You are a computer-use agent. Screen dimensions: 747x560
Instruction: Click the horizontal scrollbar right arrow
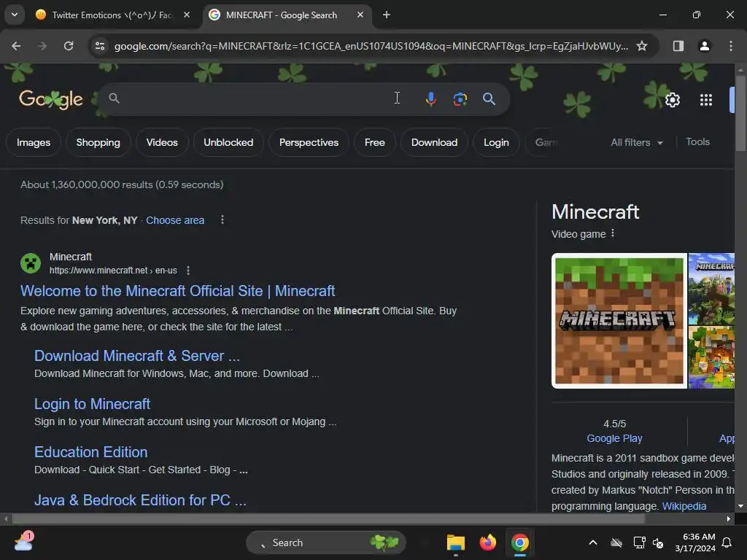click(729, 518)
